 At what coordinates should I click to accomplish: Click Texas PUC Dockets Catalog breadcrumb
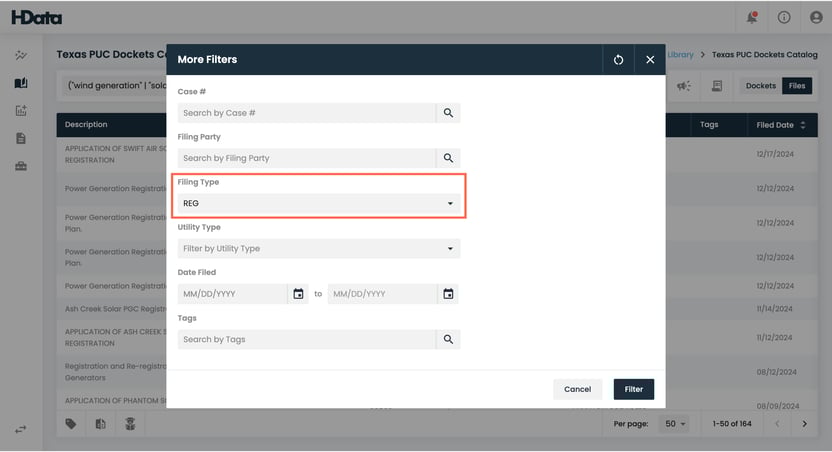coord(765,55)
